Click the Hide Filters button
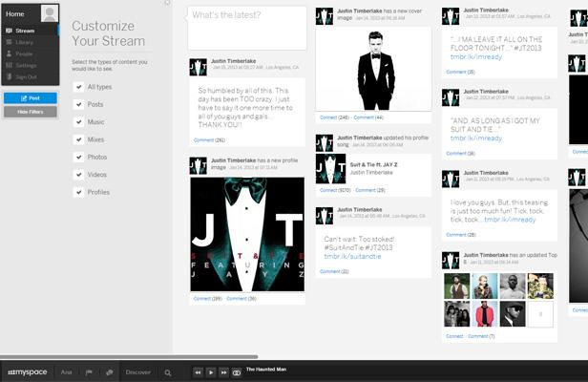 tap(31, 112)
